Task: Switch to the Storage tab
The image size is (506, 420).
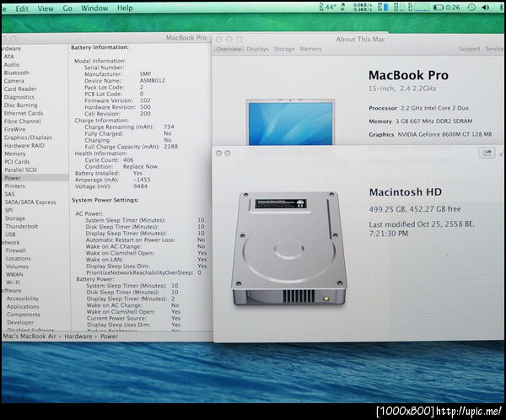Action: [x=284, y=49]
